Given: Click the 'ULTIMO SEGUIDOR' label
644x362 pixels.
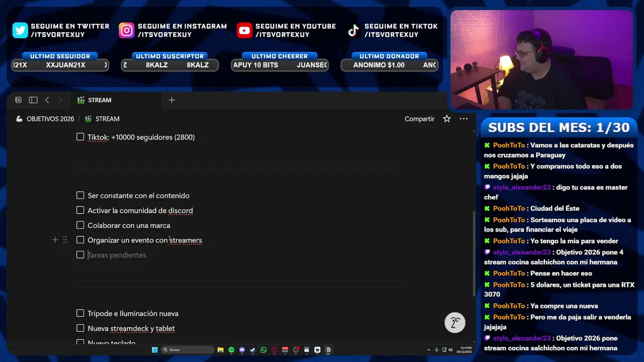Looking at the screenshot, I should pyautogui.click(x=60, y=56).
